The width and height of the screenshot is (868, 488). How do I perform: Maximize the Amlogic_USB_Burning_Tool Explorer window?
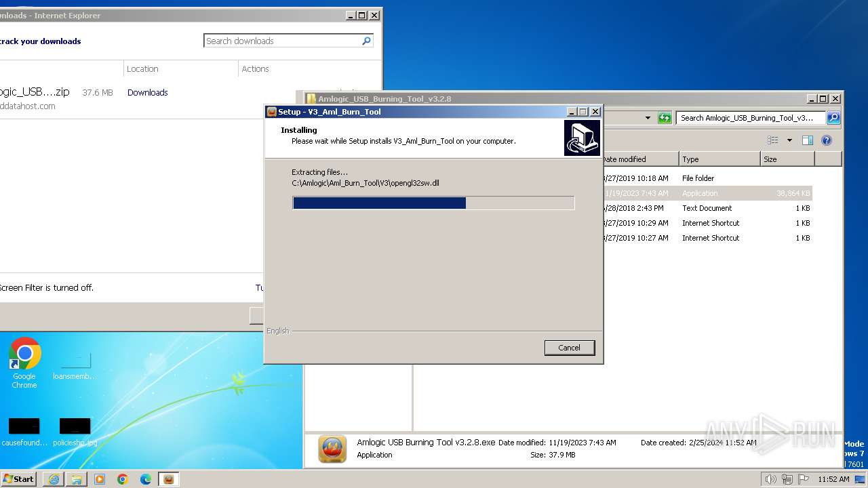823,99
